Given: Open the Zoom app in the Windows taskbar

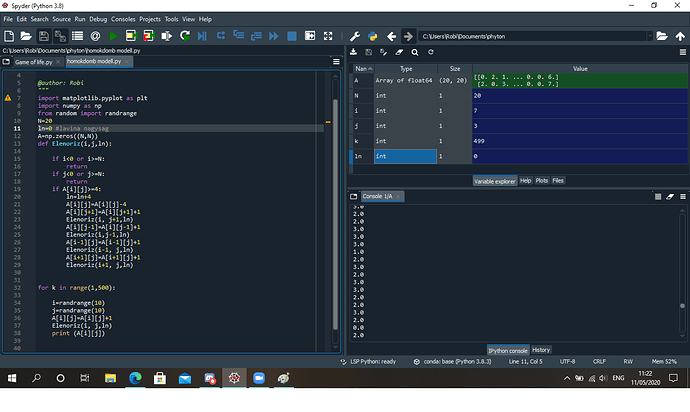Looking at the screenshot, I should click(258, 377).
